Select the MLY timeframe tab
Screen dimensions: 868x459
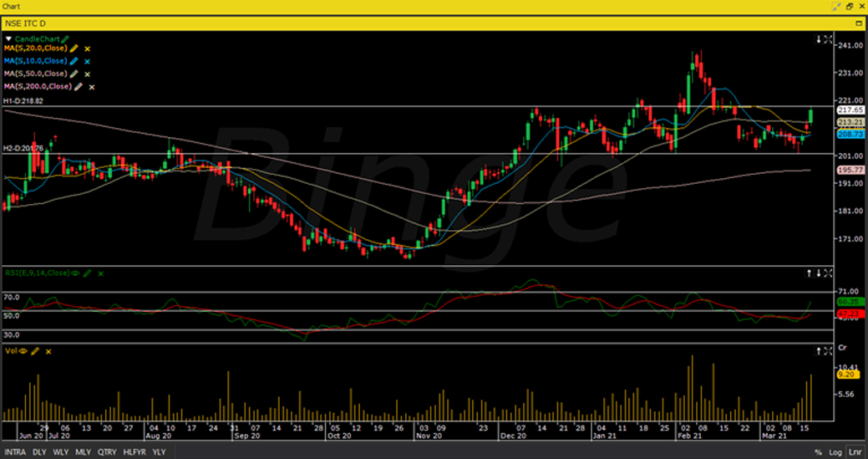click(x=83, y=452)
